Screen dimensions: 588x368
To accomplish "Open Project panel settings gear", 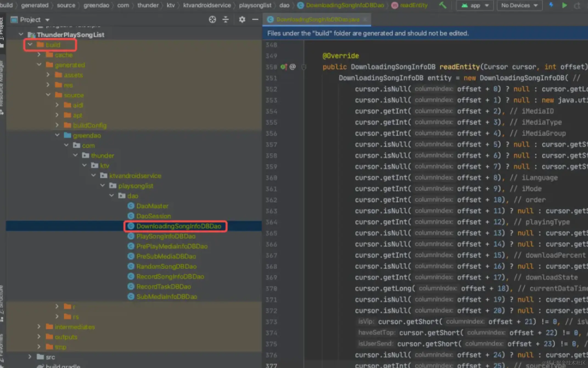I will pos(242,19).
